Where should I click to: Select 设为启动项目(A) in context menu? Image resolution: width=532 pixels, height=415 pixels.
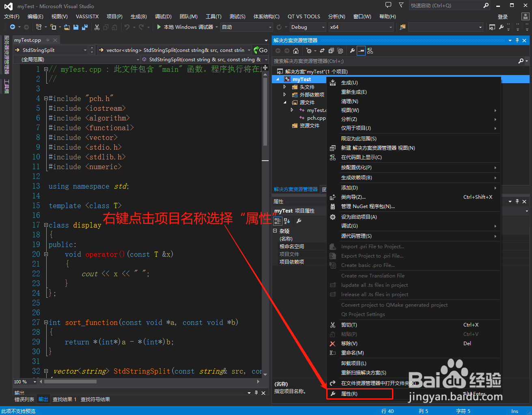point(414,217)
